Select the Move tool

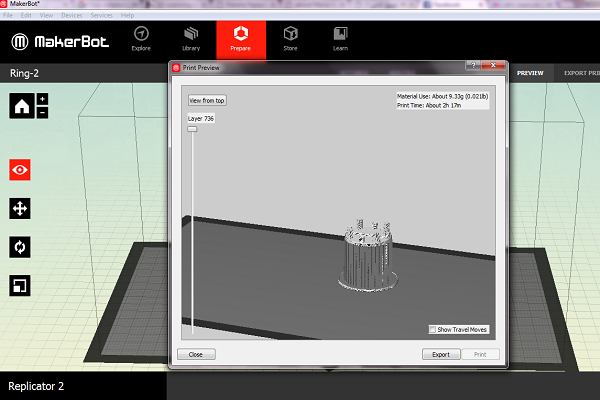tap(20, 209)
